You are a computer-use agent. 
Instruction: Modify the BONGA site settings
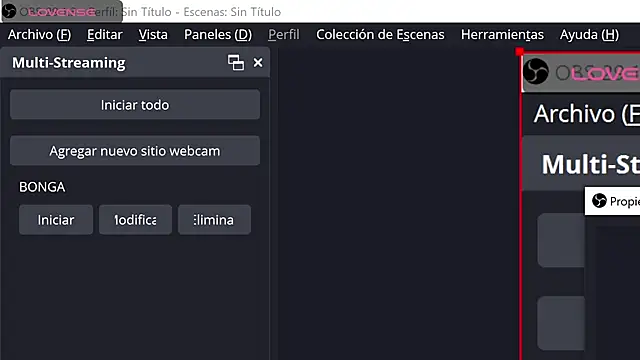coord(135,220)
